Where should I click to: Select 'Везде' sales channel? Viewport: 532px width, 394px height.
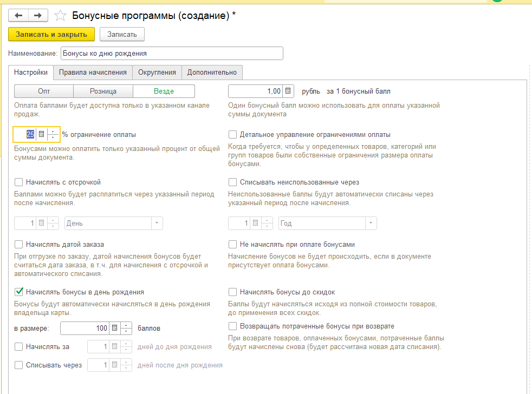164,91
